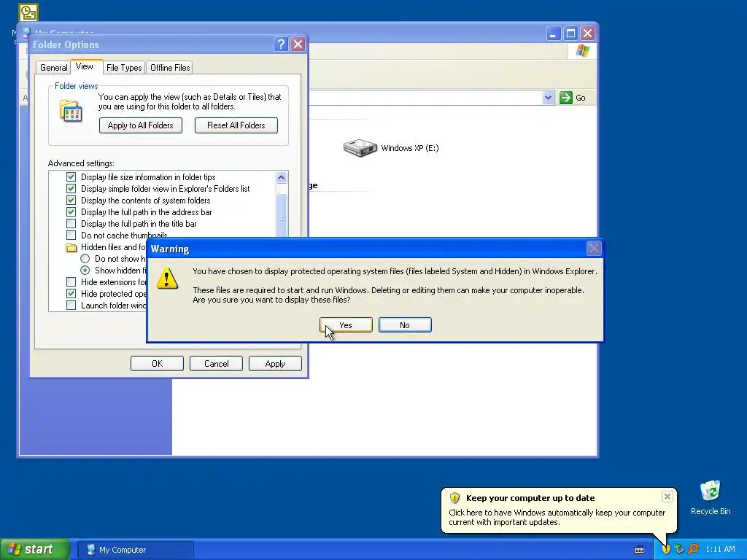
Task: Click the shield icon in update balloon
Action: pos(454,498)
